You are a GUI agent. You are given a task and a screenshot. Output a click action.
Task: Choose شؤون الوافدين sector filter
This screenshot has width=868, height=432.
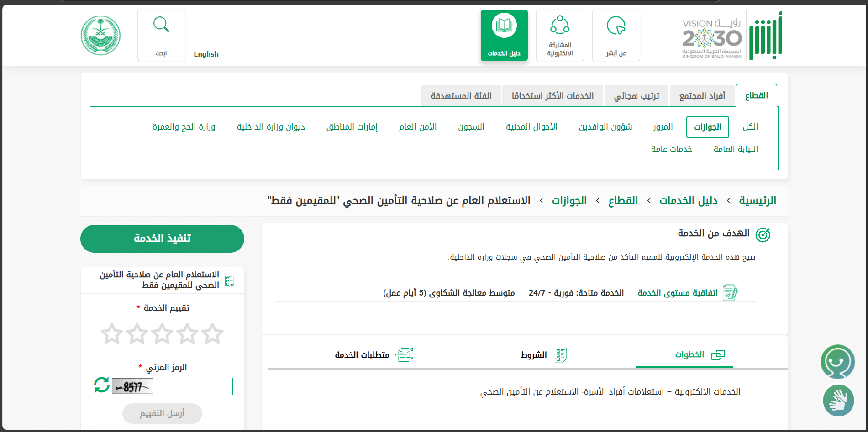coord(605,127)
